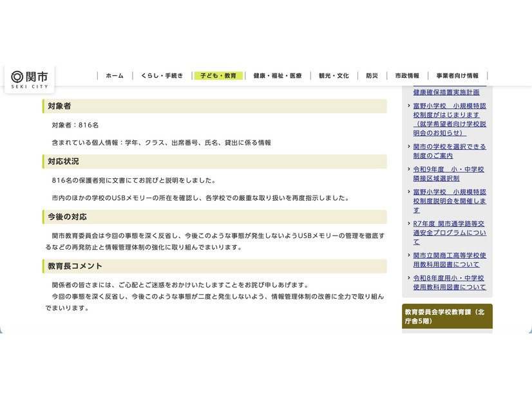Click the 教育長コメント section heading
Image resolution: width=532 pixels, height=399 pixels.
pos(214,266)
